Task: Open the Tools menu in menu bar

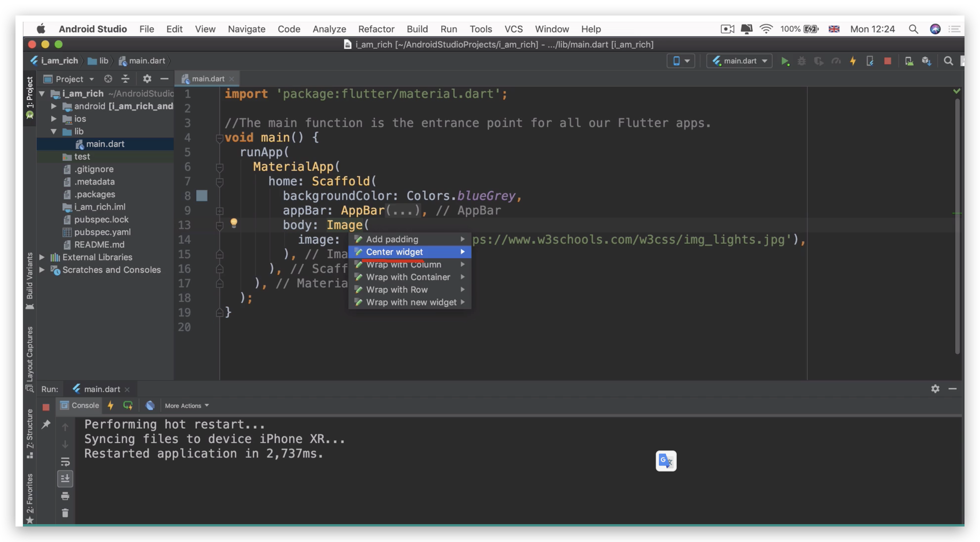Action: tap(481, 29)
